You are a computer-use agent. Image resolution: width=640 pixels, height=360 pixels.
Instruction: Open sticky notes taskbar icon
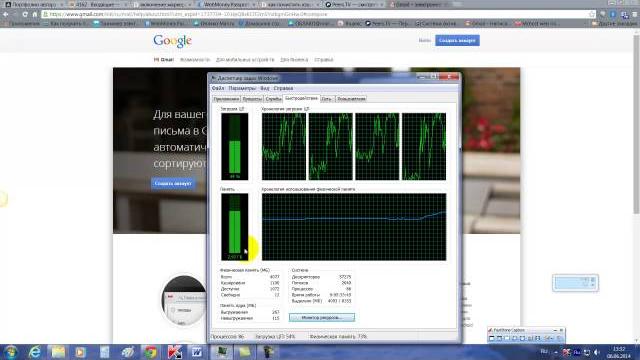244,352
